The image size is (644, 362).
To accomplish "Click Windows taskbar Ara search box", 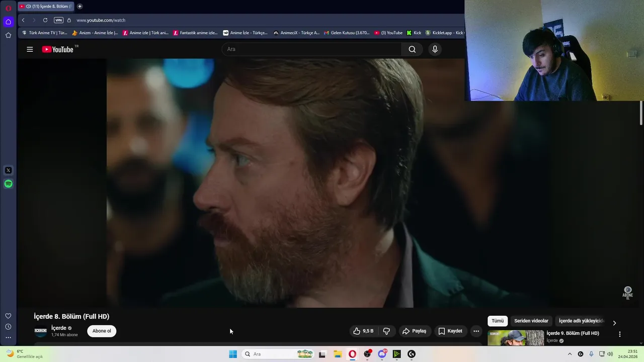I will [277, 354].
